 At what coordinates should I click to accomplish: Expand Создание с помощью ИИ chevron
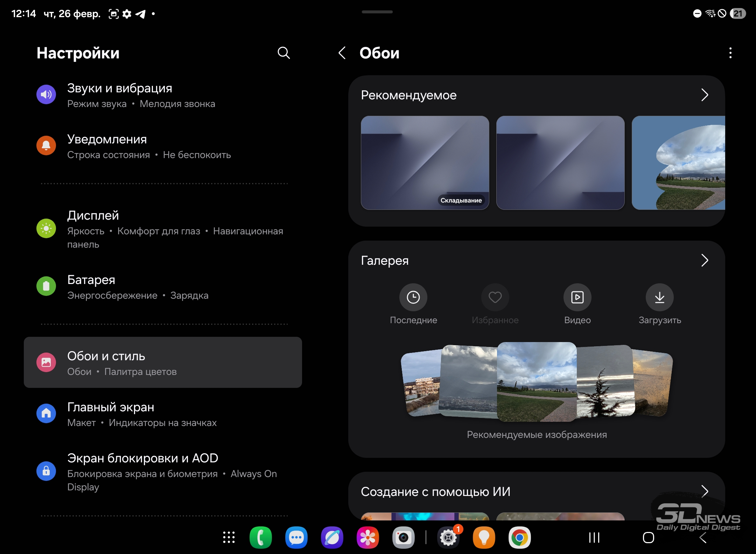(x=705, y=491)
